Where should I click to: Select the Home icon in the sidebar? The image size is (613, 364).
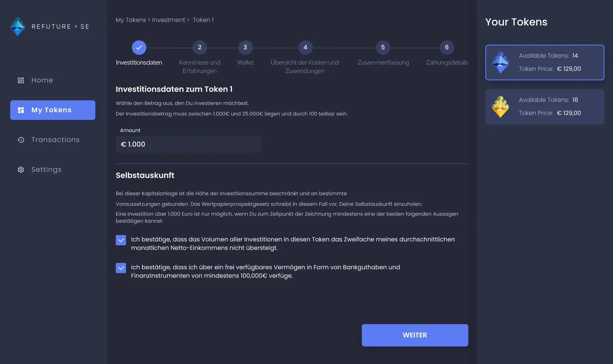point(20,80)
